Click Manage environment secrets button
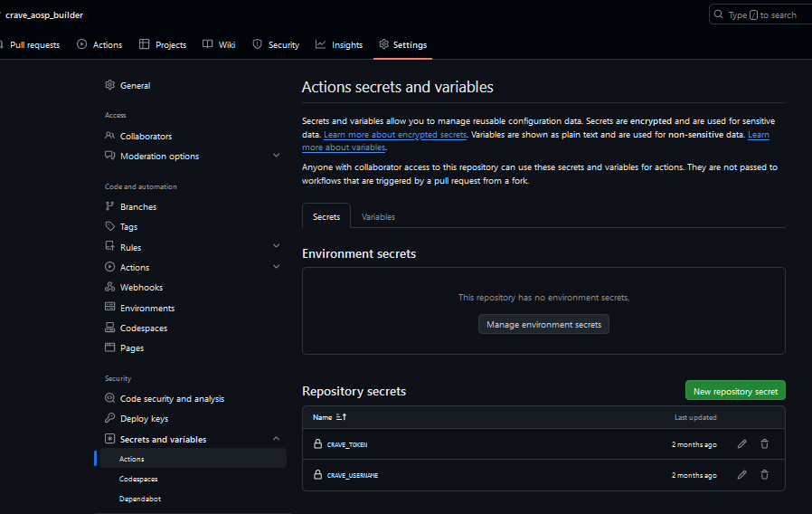 [x=543, y=324]
